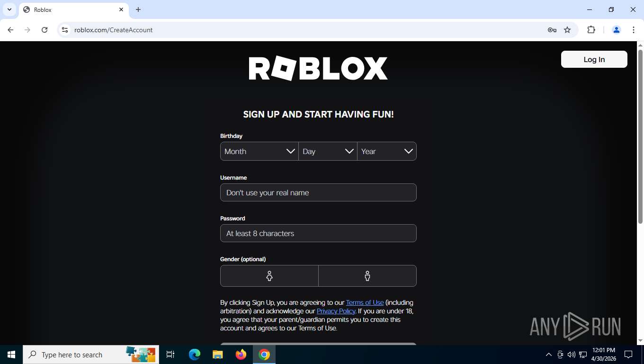Select the Roblox browser tab
Viewport: 644px width, 364px height.
coord(73,9)
